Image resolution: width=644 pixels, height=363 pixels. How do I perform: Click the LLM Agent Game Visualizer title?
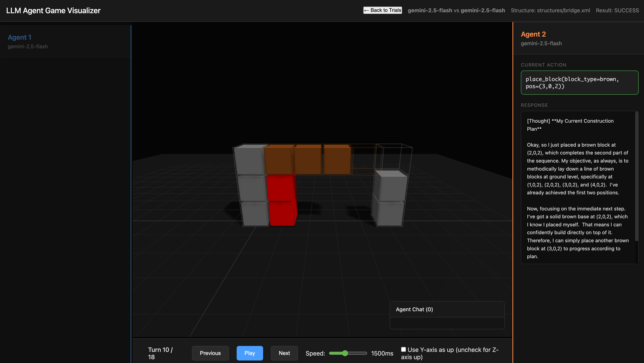pyautogui.click(x=53, y=11)
